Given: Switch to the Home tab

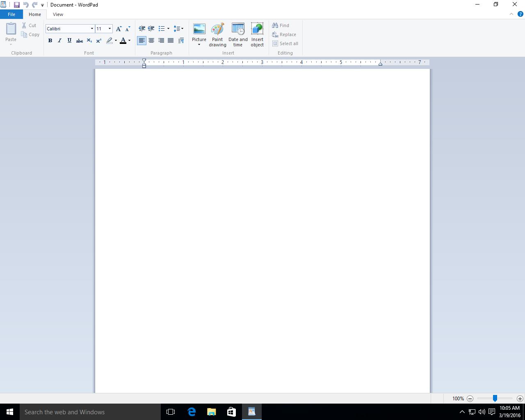Looking at the screenshot, I should [35, 14].
